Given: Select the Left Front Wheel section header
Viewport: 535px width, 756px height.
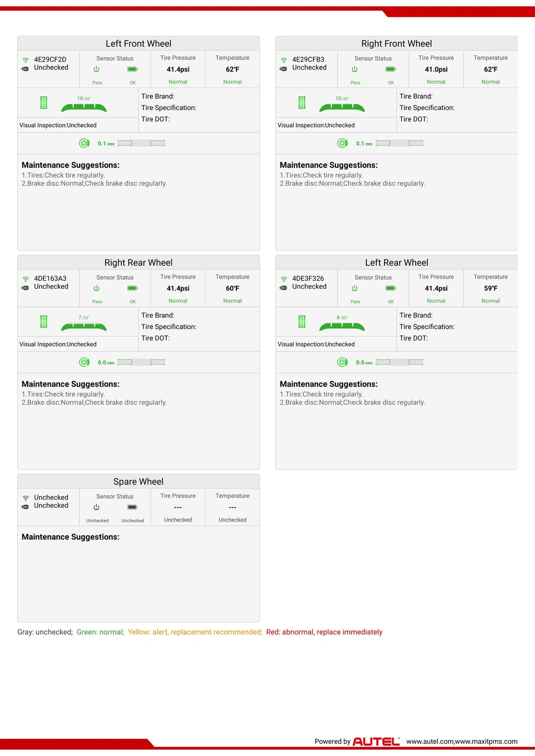Looking at the screenshot, I should click(139, 44).
